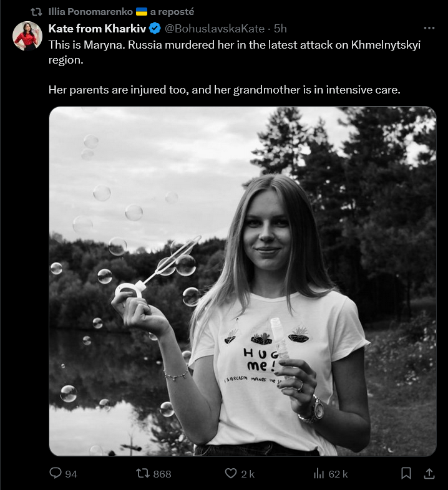448x490 pixels.
Task: Like the tweet with the heart icon
Action: (231, 474)
